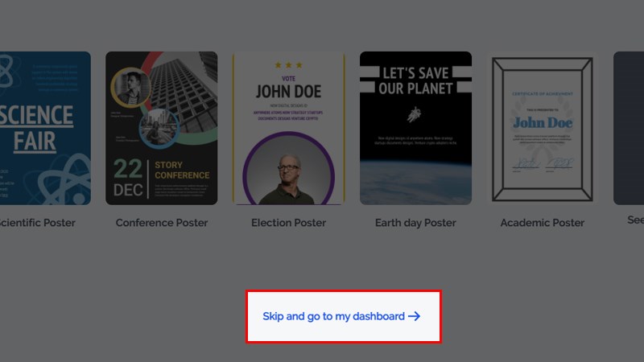Click the Academic Poster text label

point(543,223)
